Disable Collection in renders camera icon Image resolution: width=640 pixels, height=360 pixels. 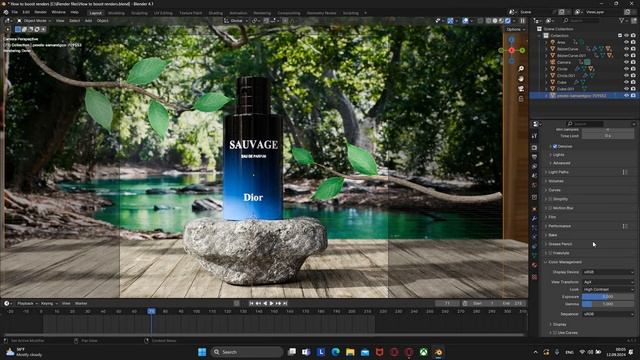tap(633, 36)
